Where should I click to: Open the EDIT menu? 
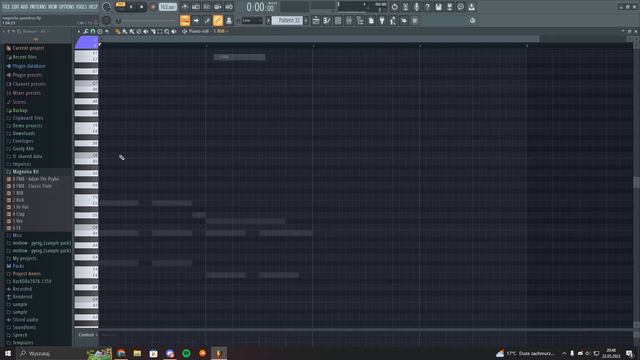point(15,7)
